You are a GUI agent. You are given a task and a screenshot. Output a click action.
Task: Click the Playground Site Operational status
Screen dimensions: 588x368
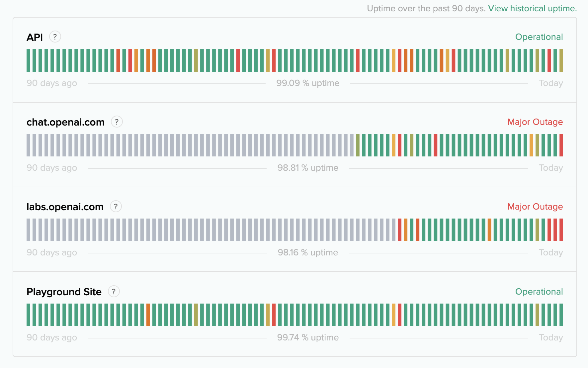(539, 292)
